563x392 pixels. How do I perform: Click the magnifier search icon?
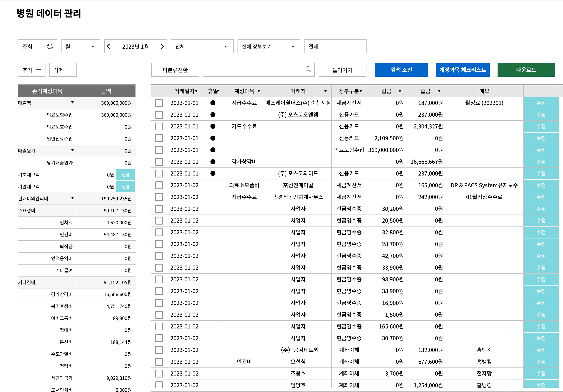308,69
